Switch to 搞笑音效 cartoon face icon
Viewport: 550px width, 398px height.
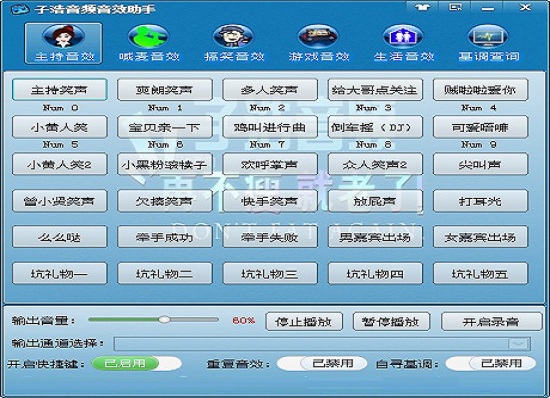tap(234, 36)
